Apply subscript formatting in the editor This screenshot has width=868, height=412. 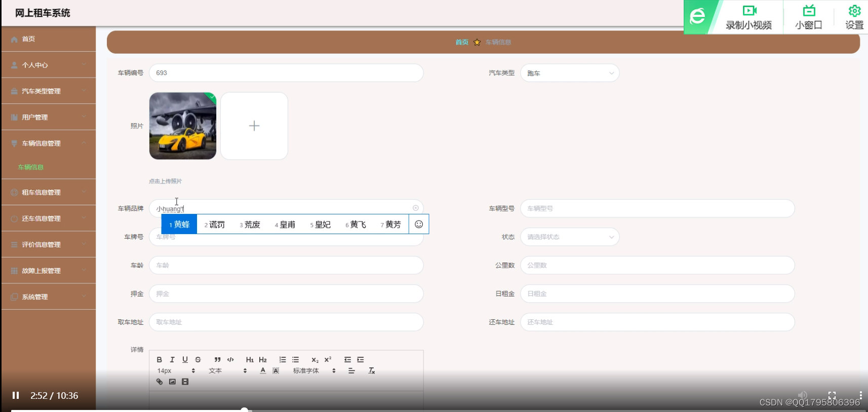point(315,360)
